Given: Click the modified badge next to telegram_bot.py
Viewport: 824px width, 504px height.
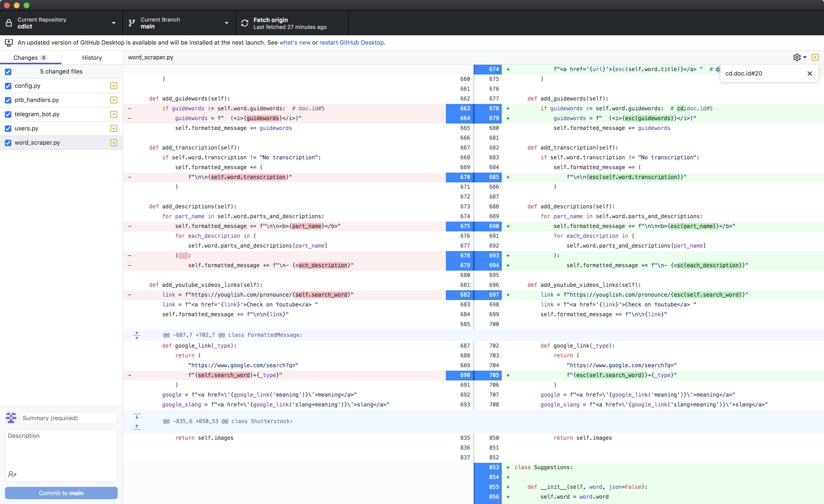Looking at the screenshot, I should tap(114, 114).
